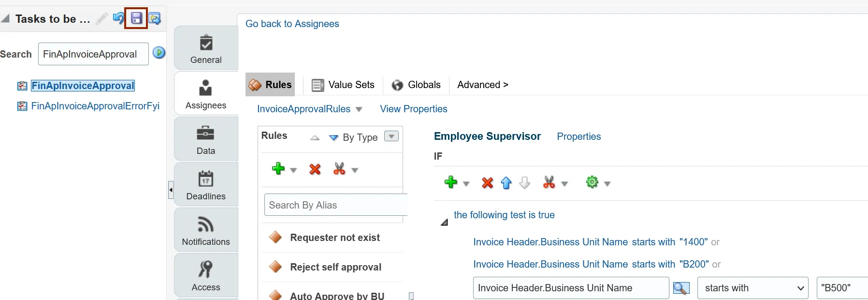Switch to the Notifications side tab
This screenshot has height=300, width=868.
click(x=206, y=231)
